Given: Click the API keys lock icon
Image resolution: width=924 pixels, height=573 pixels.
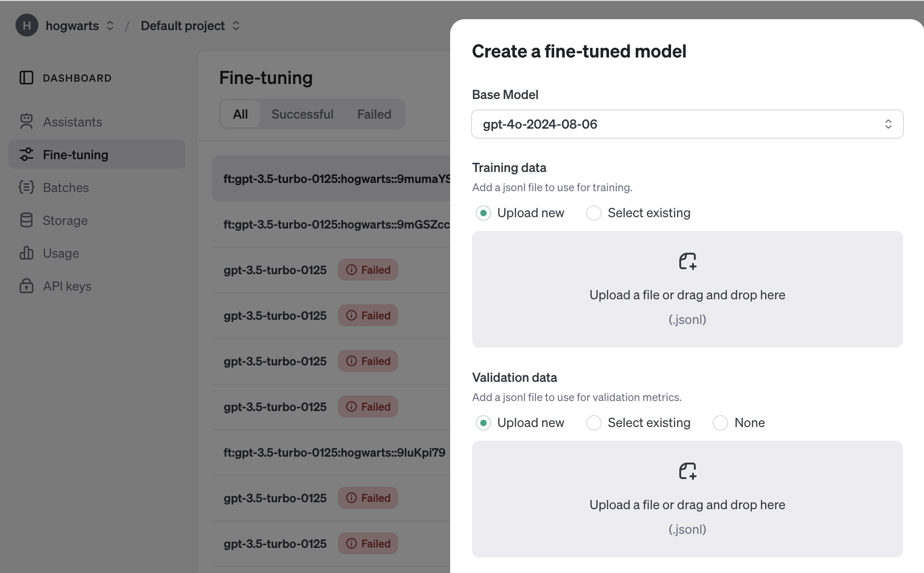Looking at the screenshot, I should [26, 286].
